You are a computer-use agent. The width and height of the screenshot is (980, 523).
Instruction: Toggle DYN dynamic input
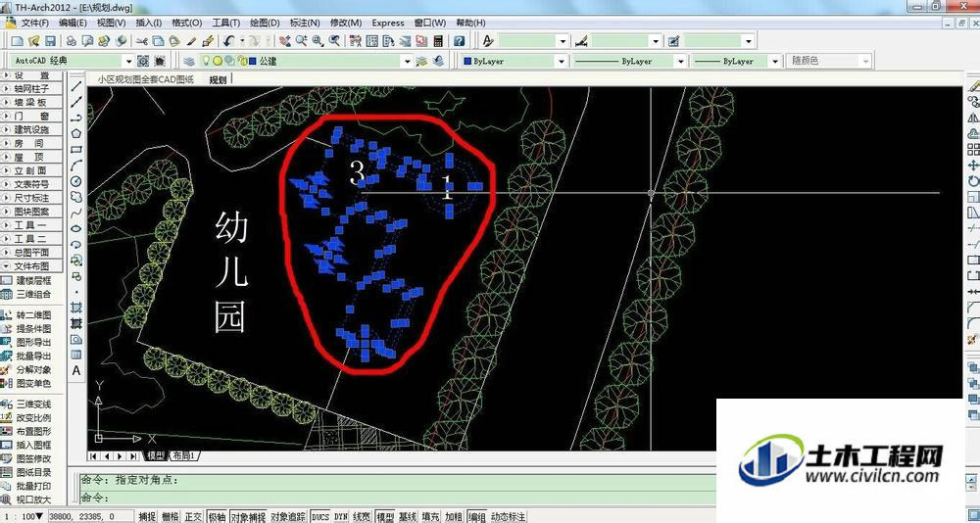point(341,517)
